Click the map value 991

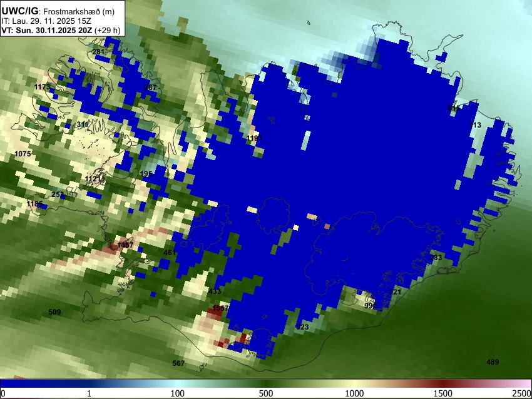[371, 306]
